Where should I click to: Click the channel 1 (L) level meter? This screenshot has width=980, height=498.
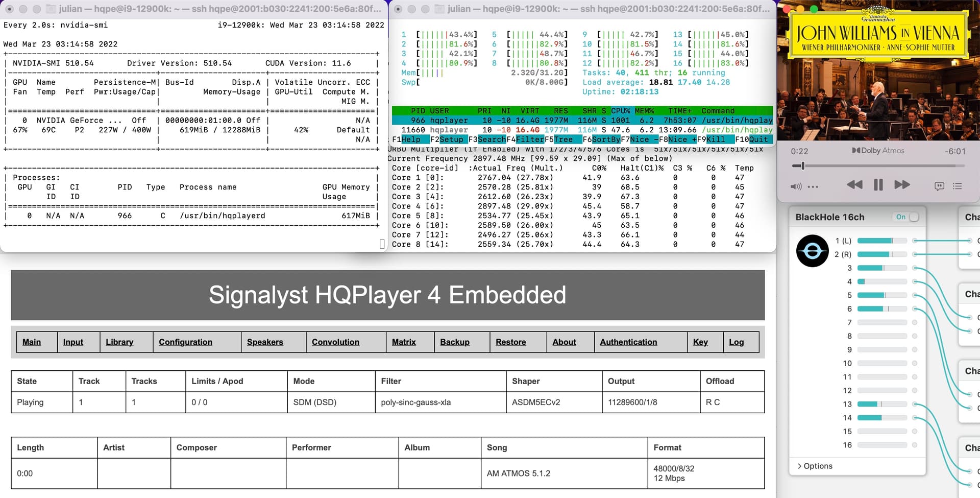pos(882,241)
